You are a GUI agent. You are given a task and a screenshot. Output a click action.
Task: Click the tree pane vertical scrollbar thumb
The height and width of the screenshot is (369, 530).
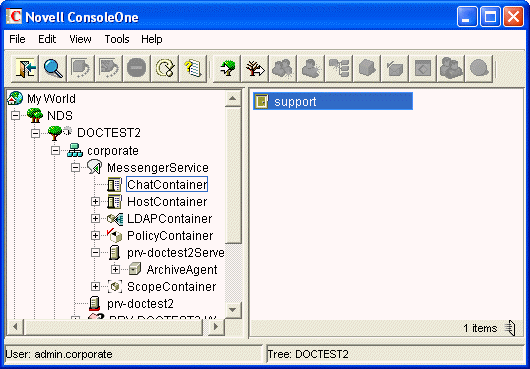pyautogui.click(x=232, y=175)
